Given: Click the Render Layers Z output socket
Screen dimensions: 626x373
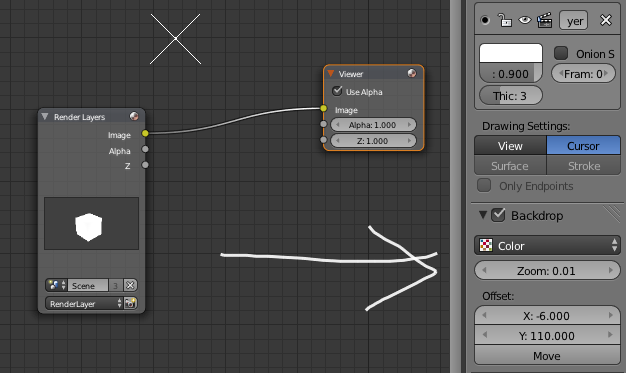Looking at the screenshot, I should [x=145, y=165].
